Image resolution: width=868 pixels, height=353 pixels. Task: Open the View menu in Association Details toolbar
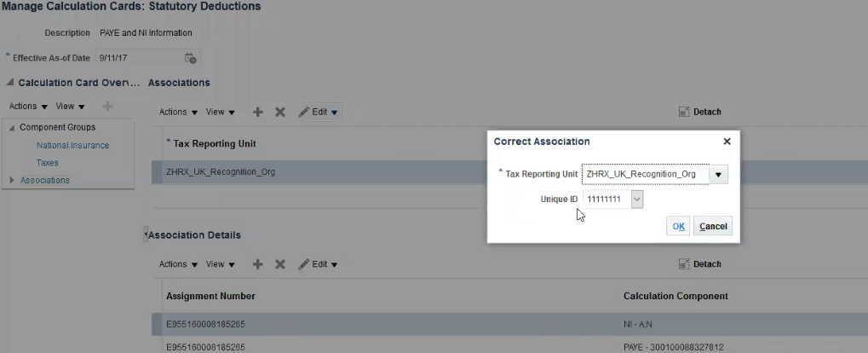pos(220,264)
